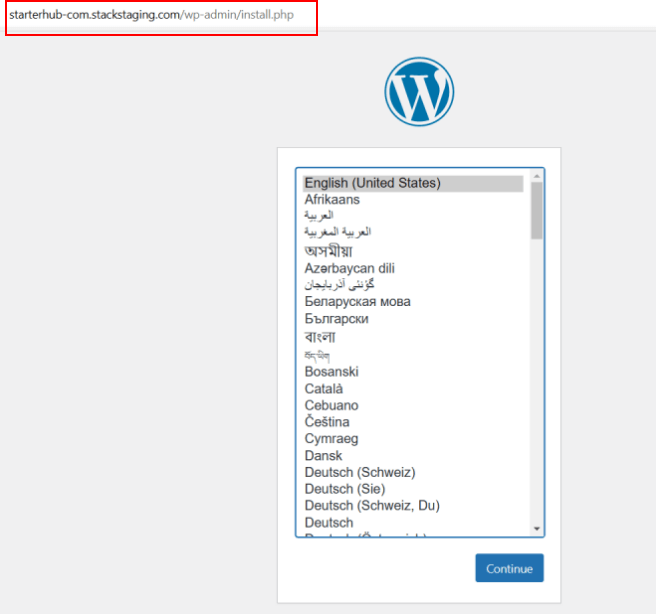The height and width of the screenshot is (614, 656).
Task: Click the language list scrollbar thumb
Action: tap(537, 211)
